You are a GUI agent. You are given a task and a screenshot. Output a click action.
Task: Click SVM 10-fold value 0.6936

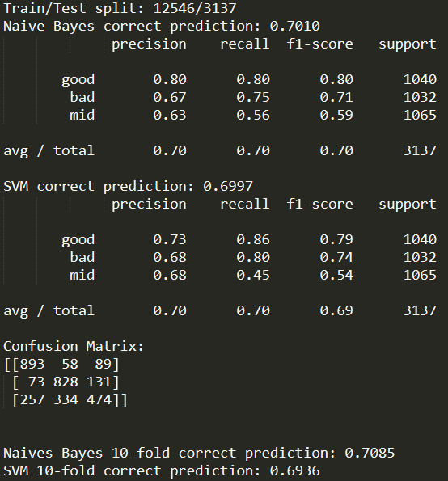pos(295,470)
